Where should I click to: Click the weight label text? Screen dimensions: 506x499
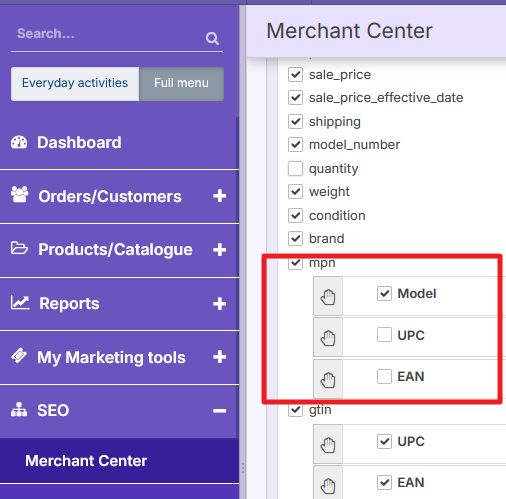(329, 192)
